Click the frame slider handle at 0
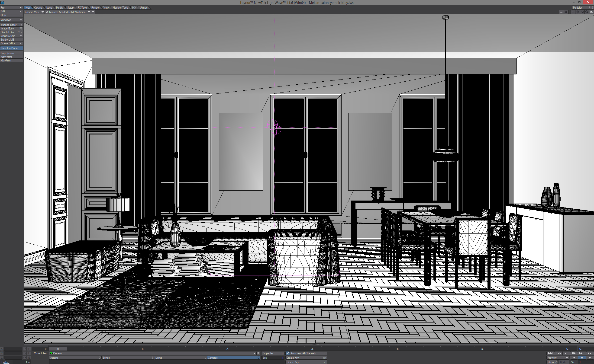 point(58,349)
